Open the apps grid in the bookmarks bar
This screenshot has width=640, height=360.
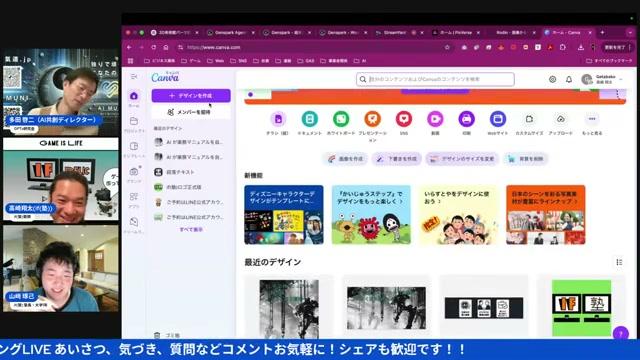pyautogui.click(x=131, y=61)
